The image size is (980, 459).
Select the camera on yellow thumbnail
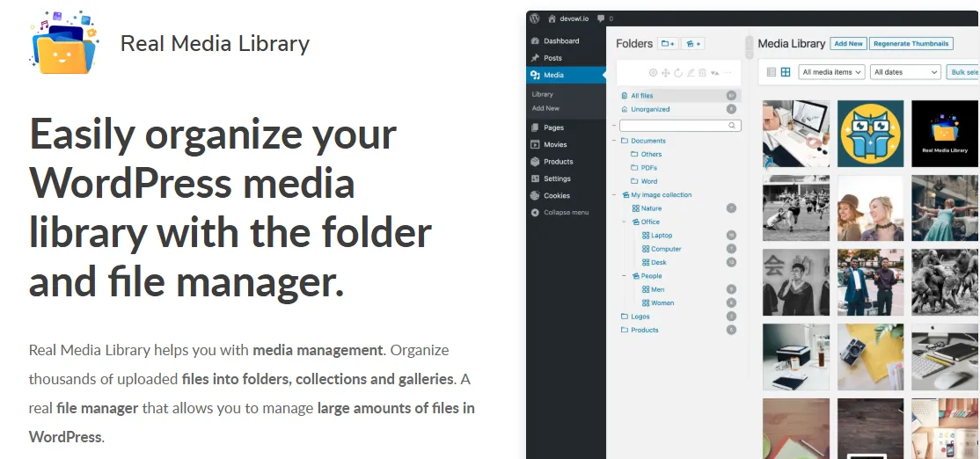870,357
